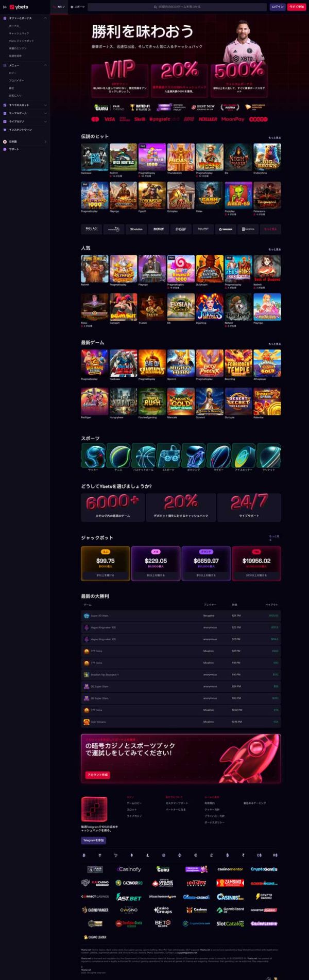Choose the boxing glove sports icon
The width and height of the screenshot is (309, 980).
point(194,456)
